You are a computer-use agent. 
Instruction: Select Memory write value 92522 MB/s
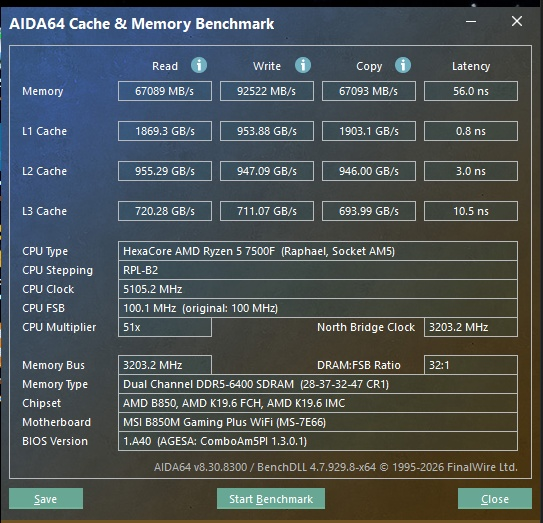pos(267,91)
